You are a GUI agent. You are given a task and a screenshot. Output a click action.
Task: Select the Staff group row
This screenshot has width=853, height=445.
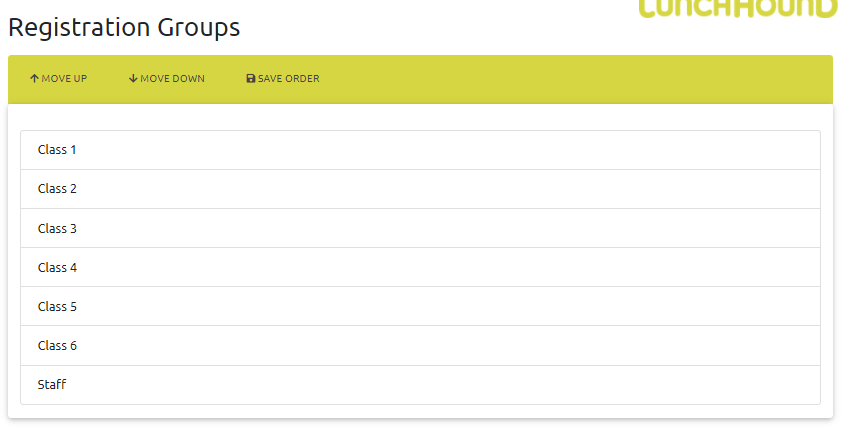click(x=420, y=384)
